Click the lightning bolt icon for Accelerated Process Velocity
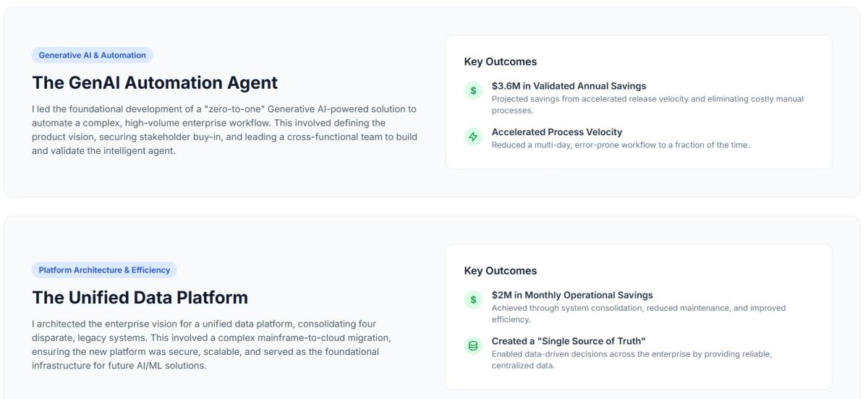This screenshot has height=399, width=868. coord(473,137)
